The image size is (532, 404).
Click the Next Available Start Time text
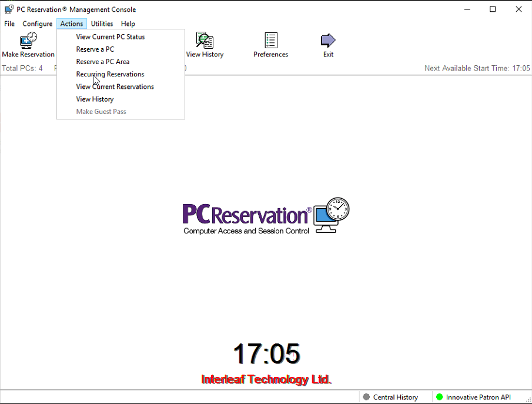[477, 68]
